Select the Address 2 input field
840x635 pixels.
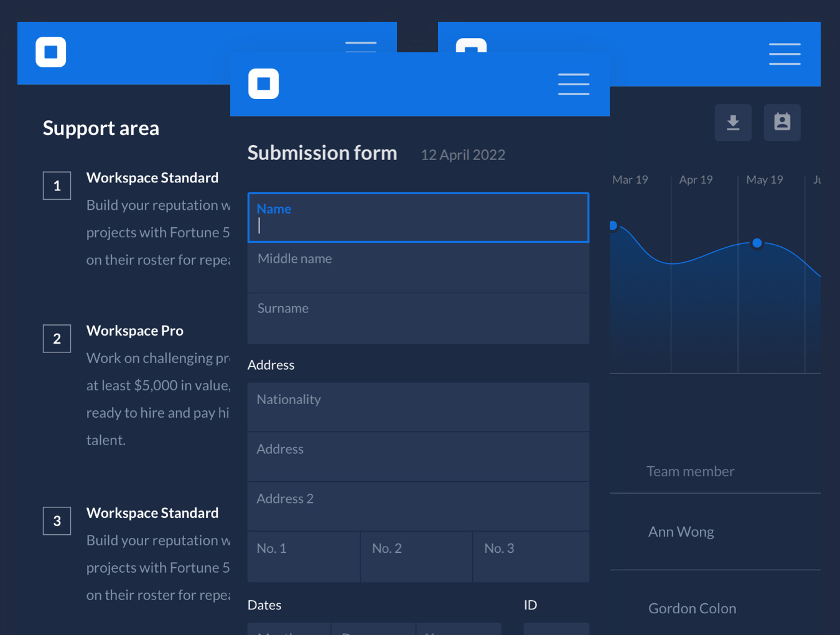click(418, 506)
